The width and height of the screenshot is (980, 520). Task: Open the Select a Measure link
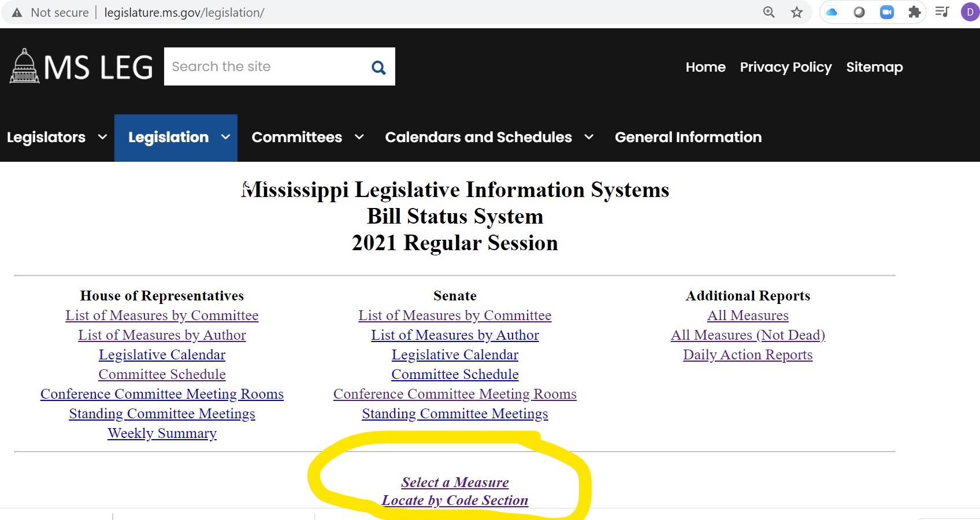click(x=455, y=482)
